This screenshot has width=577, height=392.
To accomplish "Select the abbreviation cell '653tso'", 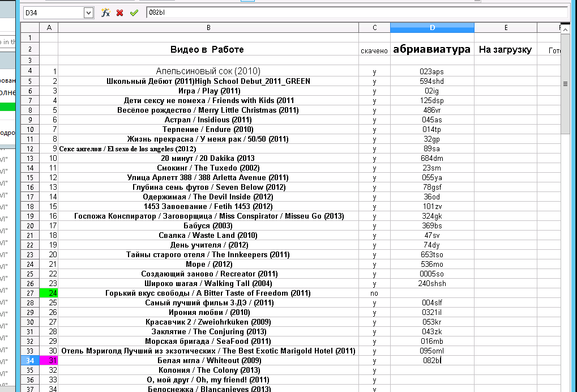I will point(433,255).
